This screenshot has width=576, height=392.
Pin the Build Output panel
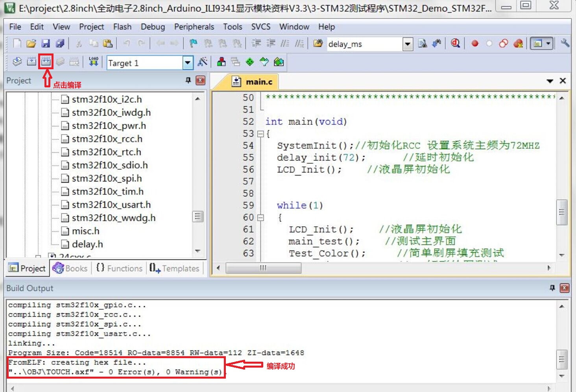[x=552, y=288]
